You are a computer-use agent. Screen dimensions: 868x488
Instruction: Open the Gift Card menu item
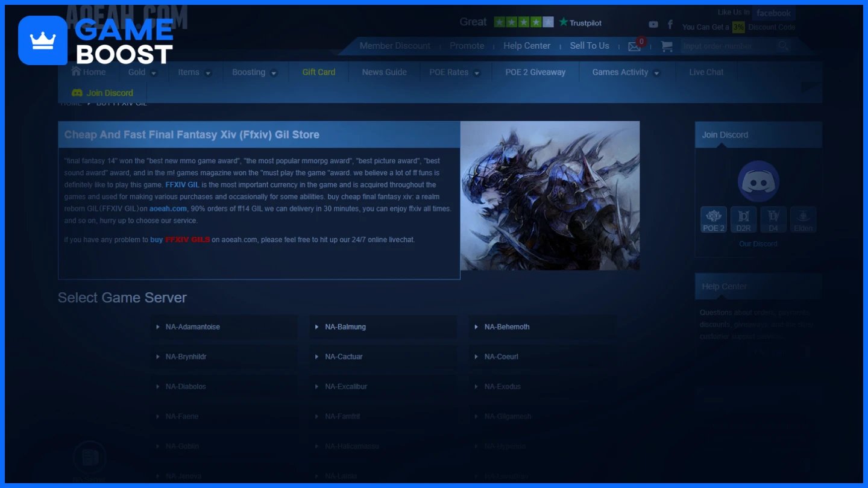pos(319,72)
